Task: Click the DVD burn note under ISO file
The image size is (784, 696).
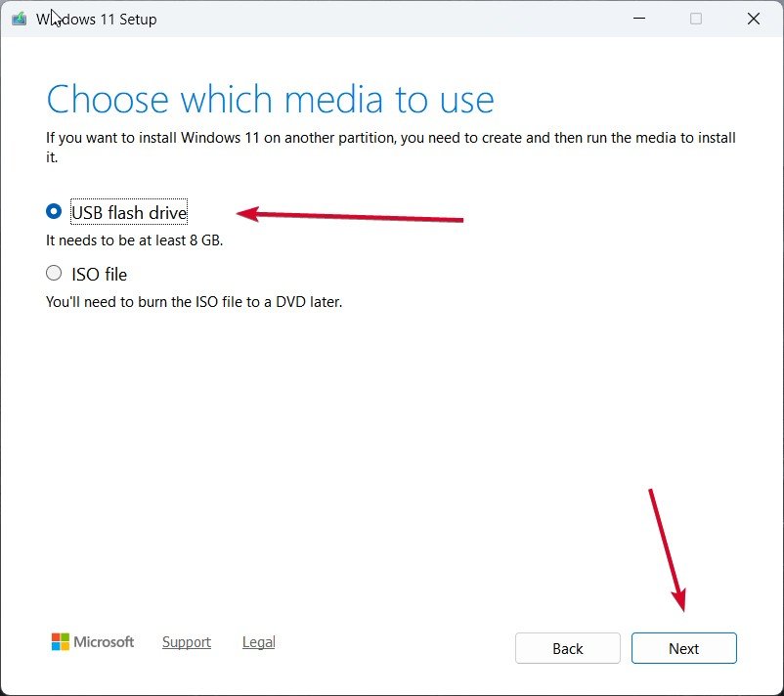Action: click(x=193, y=302)
